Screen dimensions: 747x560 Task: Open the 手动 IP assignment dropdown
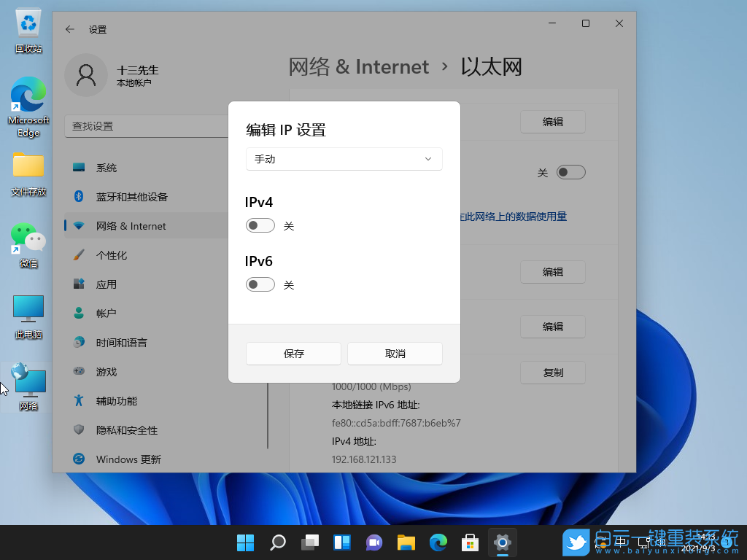point(344,158)
